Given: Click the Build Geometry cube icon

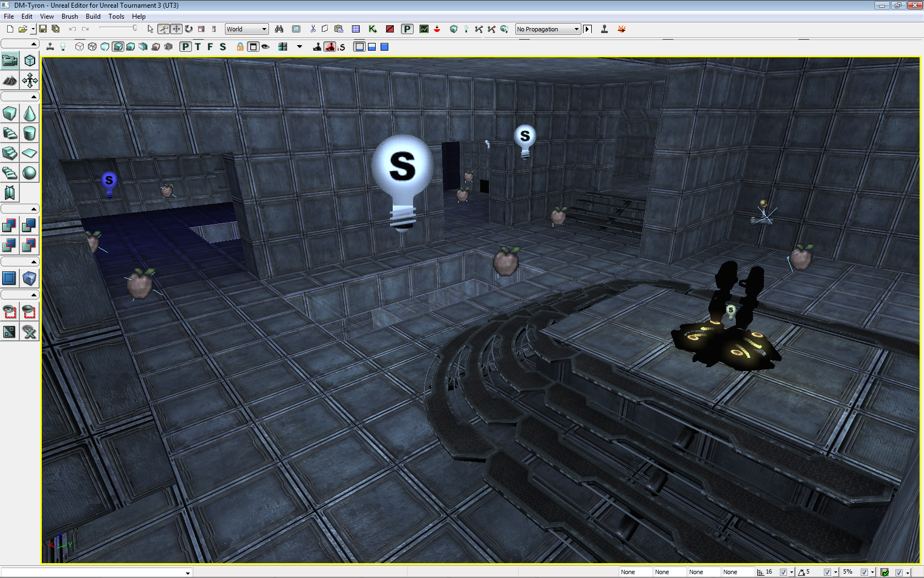Looking at the screenshot, I should (454, 29).
